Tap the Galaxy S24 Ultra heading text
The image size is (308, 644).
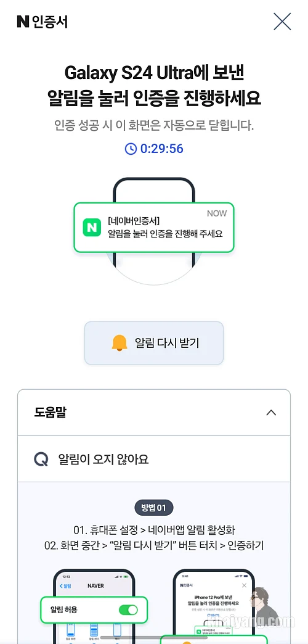[154, 73]
